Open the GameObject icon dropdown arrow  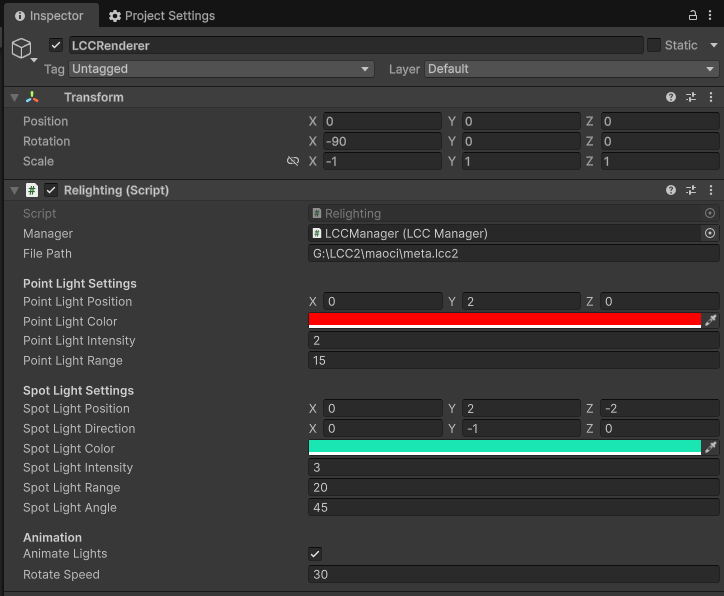tap(34, 60)
